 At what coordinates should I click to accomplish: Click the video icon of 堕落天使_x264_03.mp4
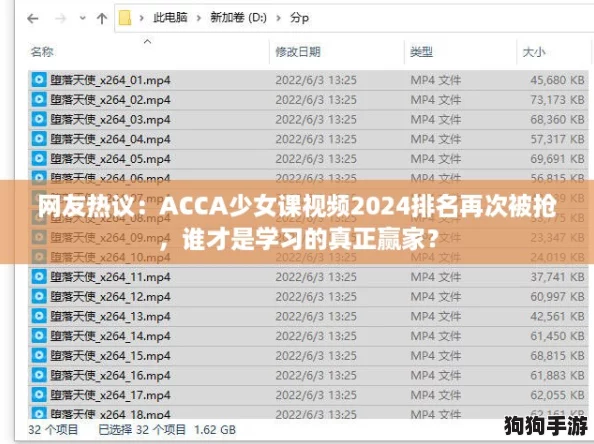[39, 119]
